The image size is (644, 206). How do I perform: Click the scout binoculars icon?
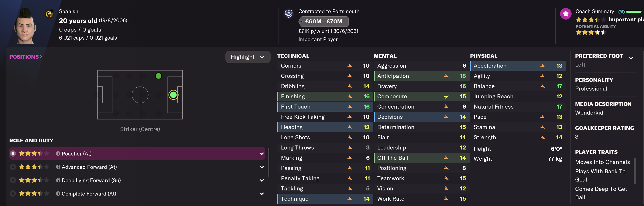(x=621, y=12)
